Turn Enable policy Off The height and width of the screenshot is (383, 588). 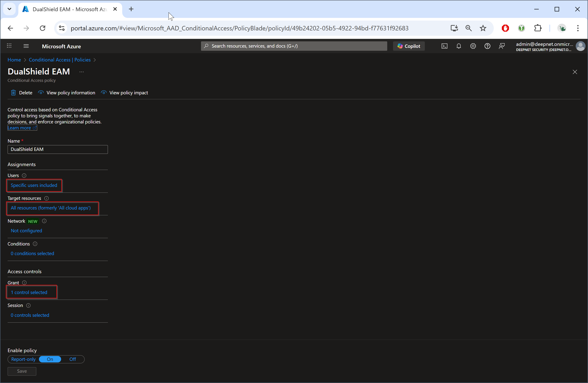pyautogui.click(x=73, y=359)
